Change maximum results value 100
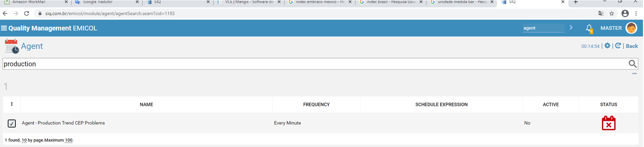Viewport: 644px width, 147px height. click(x=69, y=140)
